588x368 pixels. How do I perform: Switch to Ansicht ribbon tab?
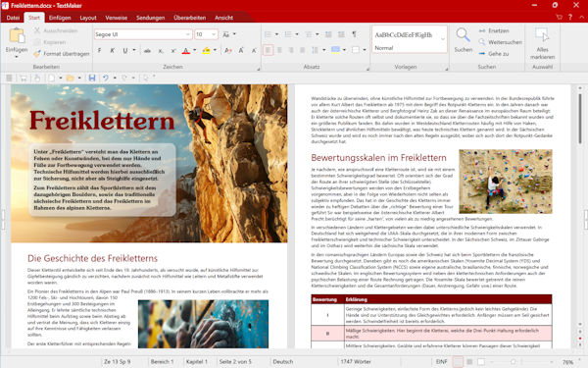coord(223,18)
